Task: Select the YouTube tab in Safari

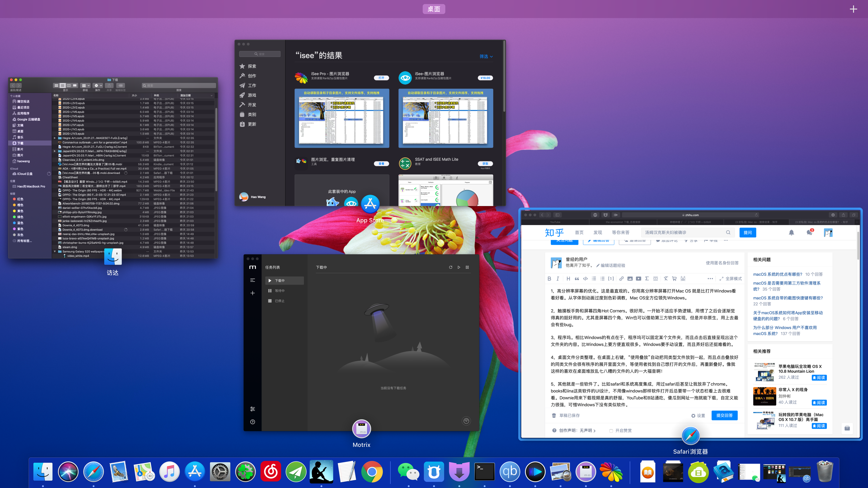Action: pyautogui.click(x=555, y=222)
